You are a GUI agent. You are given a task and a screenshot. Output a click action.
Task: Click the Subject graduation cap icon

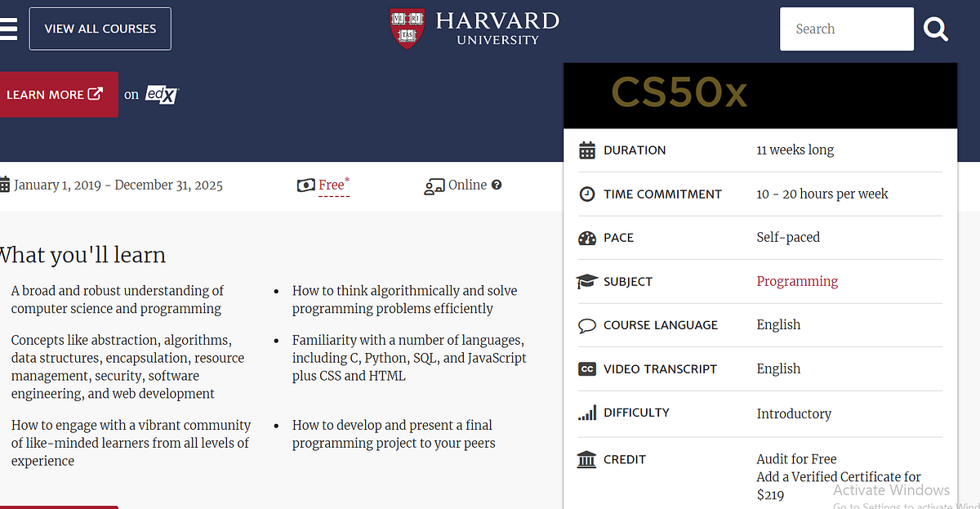coord(586,280)
